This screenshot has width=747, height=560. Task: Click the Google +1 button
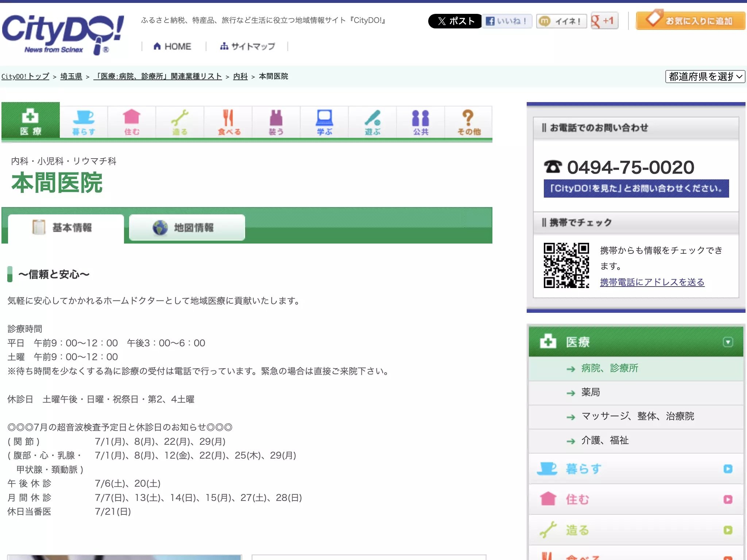[604, 21]
